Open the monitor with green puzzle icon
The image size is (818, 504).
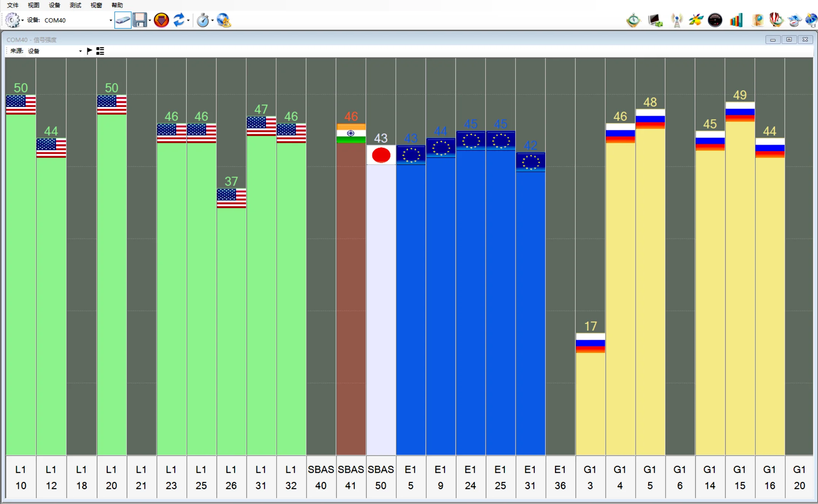click(x=655, y=20)
